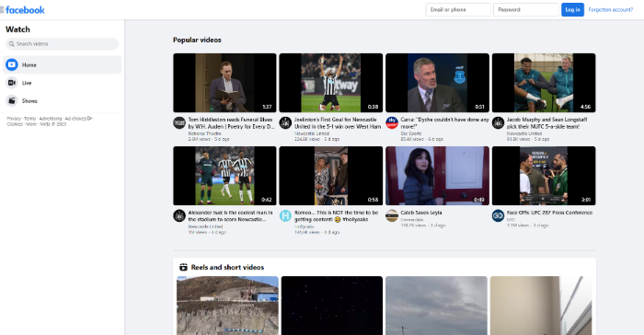
Task: Click the Ad choices triangle icon
Action: coord(89,119)
